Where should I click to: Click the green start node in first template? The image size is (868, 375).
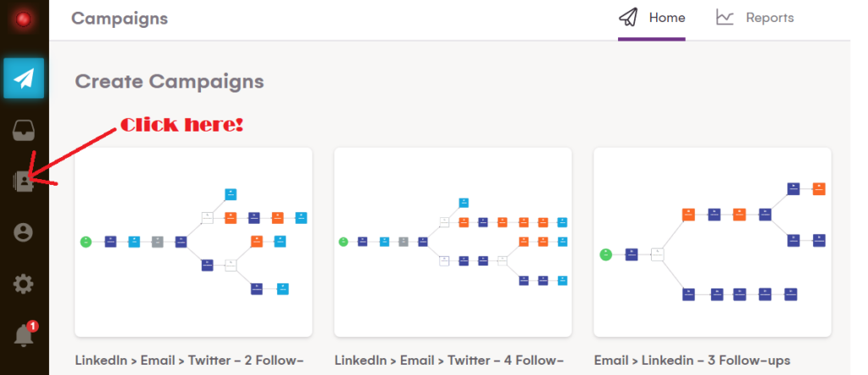(86, 242)
